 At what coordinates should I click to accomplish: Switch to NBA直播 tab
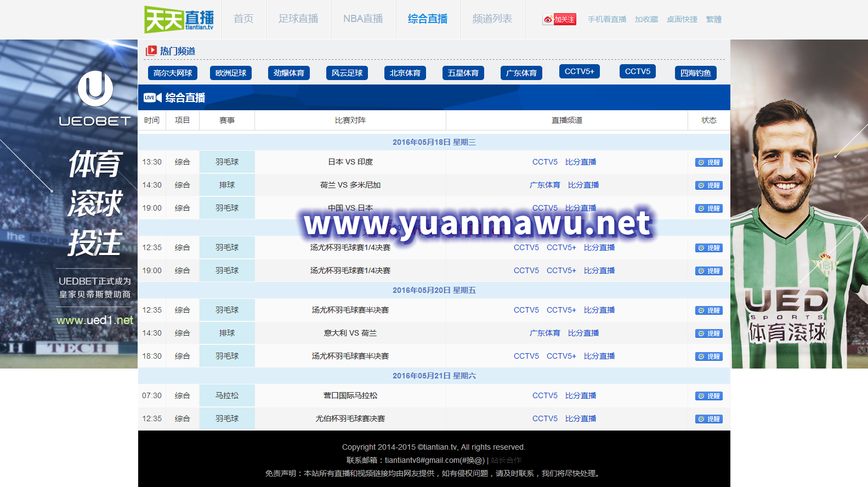[363, 19]
